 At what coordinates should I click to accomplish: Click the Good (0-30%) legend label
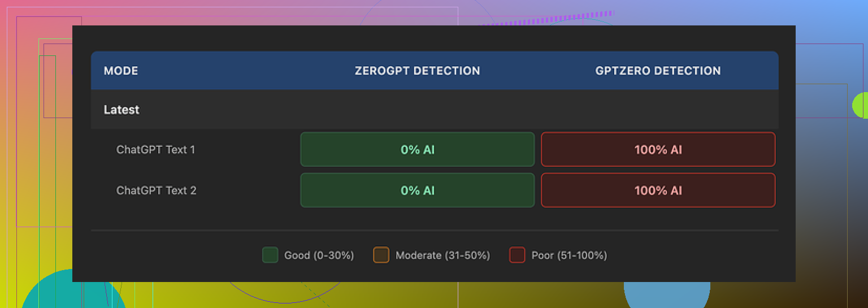pyautogui.click(x=319, y=255)
